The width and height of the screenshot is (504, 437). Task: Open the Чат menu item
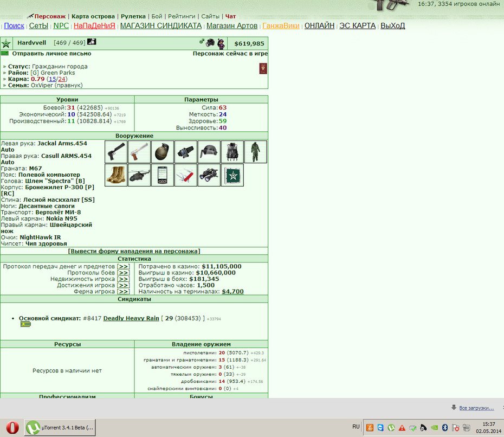click(x=230, y=16)
